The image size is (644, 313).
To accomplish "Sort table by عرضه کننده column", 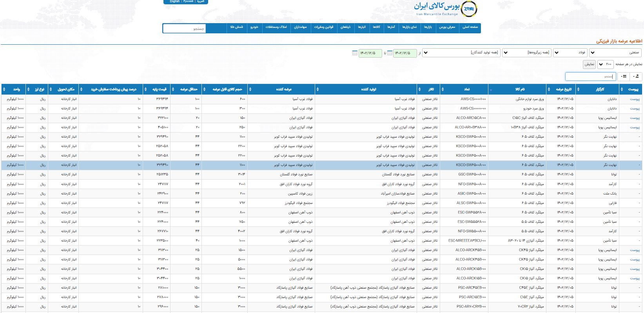I will click(281, 89).
